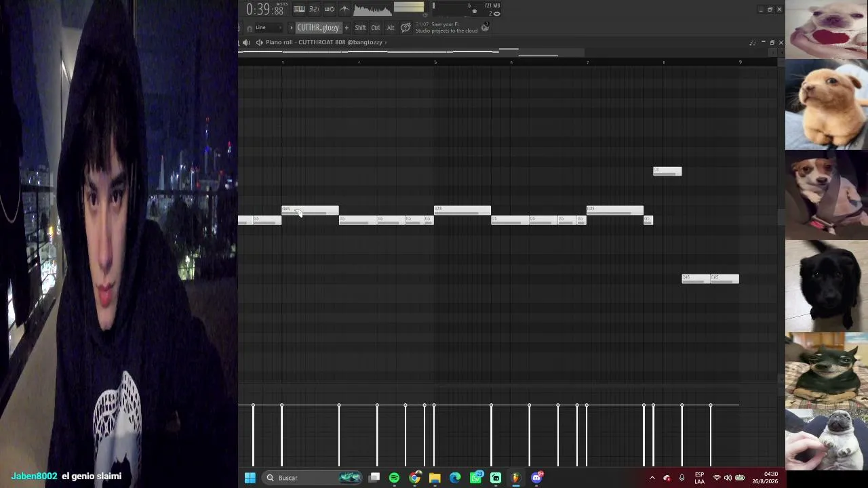Click the black dog thumbnail
Viewport: 868px width, 488px height.
(x=827, y=286)
